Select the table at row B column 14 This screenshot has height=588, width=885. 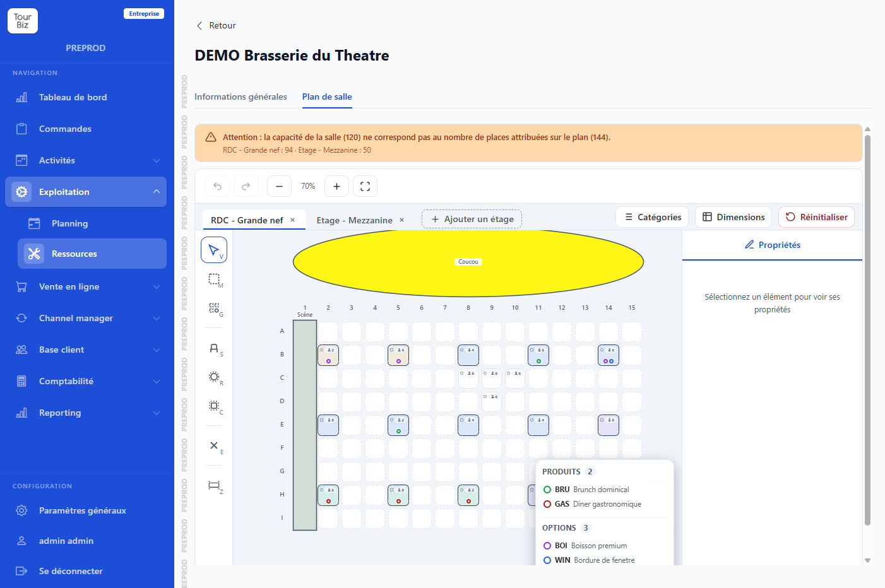pyautogui.click(x=609, y=355)
